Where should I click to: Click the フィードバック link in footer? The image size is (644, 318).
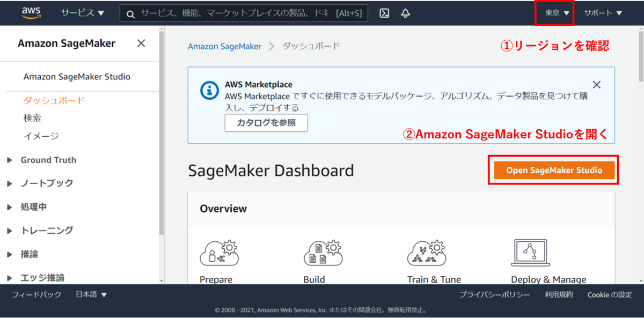(36, 294)
